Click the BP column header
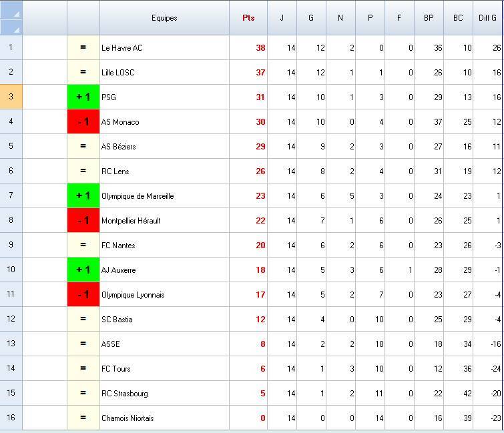504x433 pixels. pos(429,18)
